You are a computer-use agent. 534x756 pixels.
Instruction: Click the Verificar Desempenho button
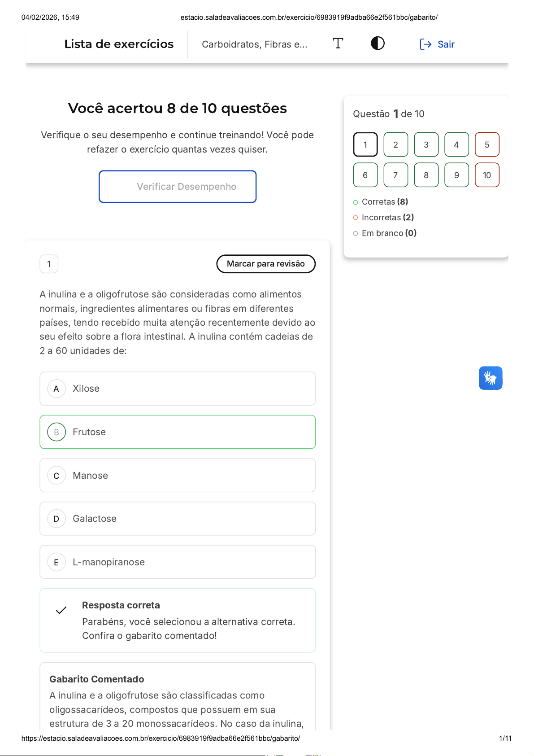(178, 187)
